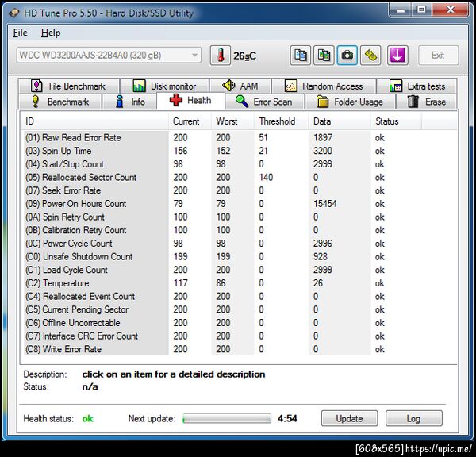Click the 1897 raw read error data value

323,137
